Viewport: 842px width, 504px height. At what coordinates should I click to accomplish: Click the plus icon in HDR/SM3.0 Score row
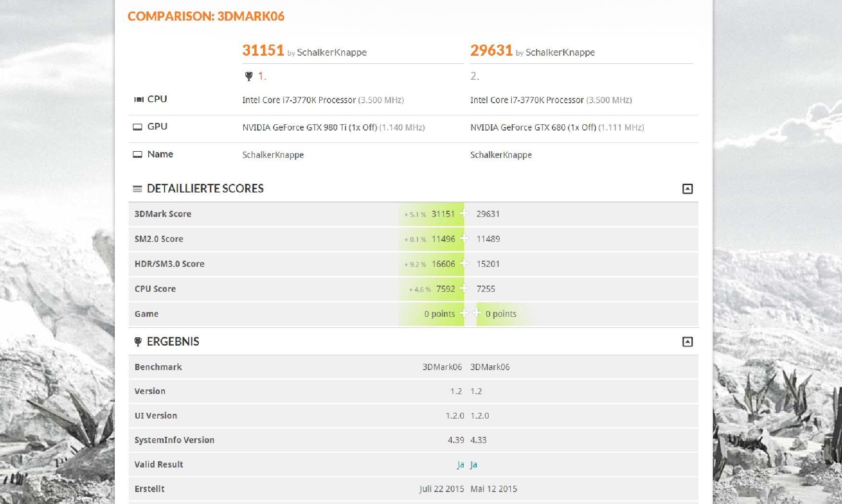click(x=464, y=264)
